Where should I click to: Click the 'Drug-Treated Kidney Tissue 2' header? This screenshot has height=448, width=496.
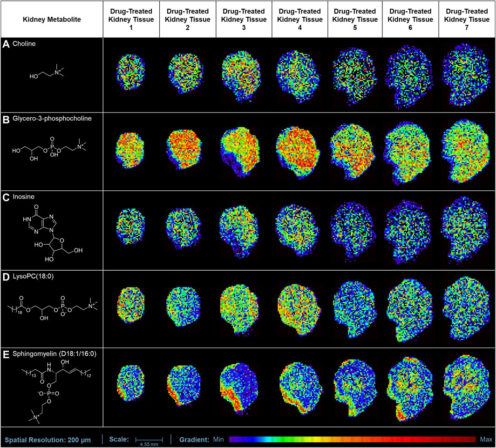pyautogui.click(x=188, y=19)
